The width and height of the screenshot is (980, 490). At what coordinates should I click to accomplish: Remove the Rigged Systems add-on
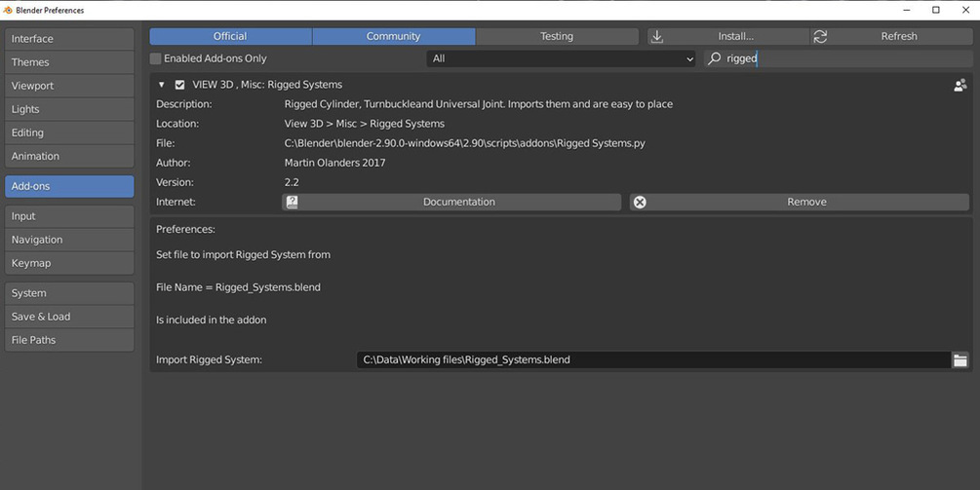coord(800,203)
